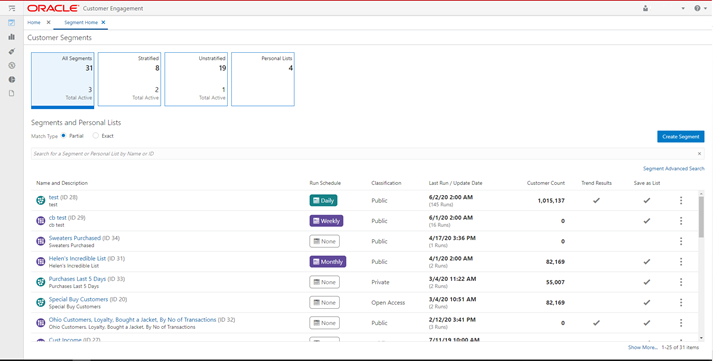Image resolution: width=713 pixels, height=363 pixels.
Task: Click the Trend Results checkmark for test
Action: (x=596, y=201)
